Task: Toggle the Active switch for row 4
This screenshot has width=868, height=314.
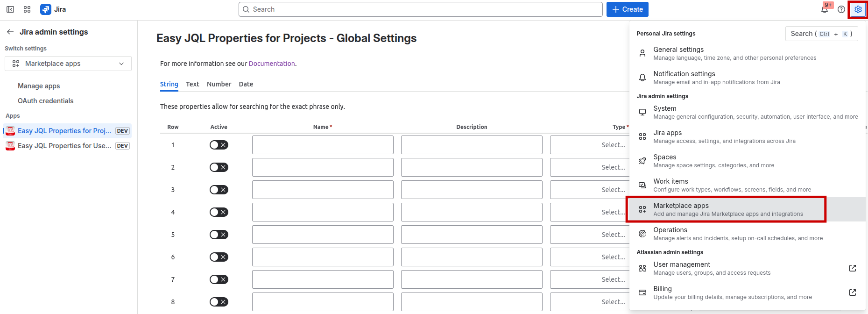Action: pyautogui.click(x=219, y=212)
